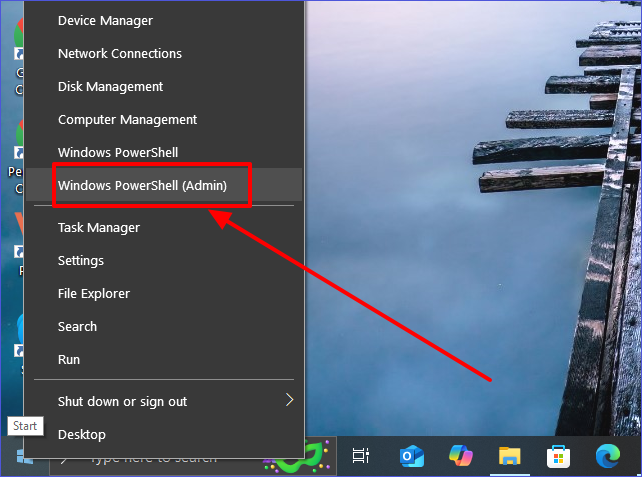The width and height of the screenshot is (642, 477).
Task: Launch Computer Management
Action: tap(164, 120)
